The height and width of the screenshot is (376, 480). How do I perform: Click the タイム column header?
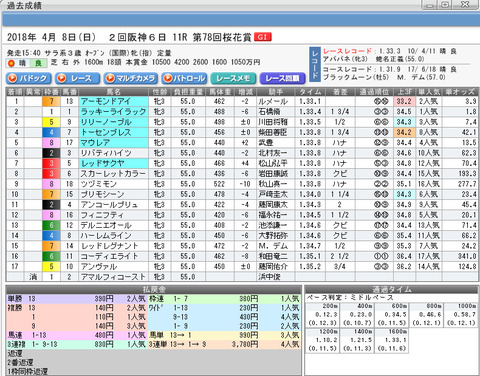click(310, 92)
